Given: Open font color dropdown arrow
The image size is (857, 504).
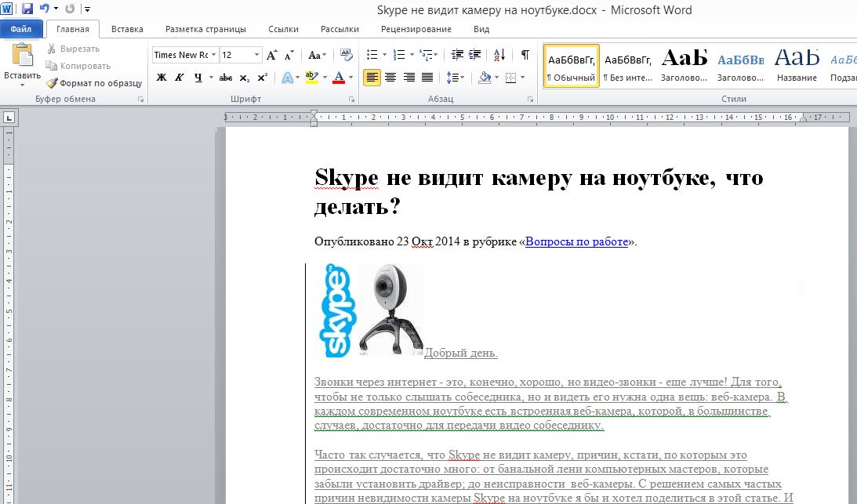Looking at the screenshot, I should point(351,78).
